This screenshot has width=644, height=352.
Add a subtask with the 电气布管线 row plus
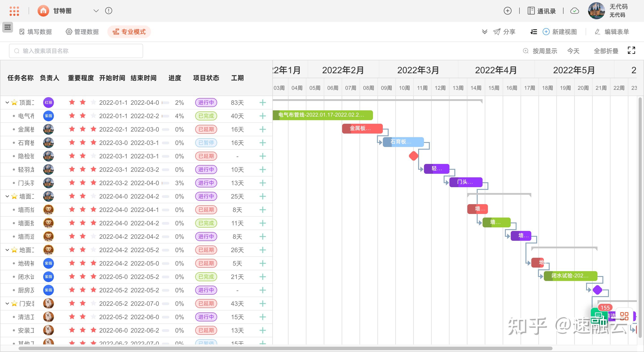pyautogui.click(x=263, y=116)
